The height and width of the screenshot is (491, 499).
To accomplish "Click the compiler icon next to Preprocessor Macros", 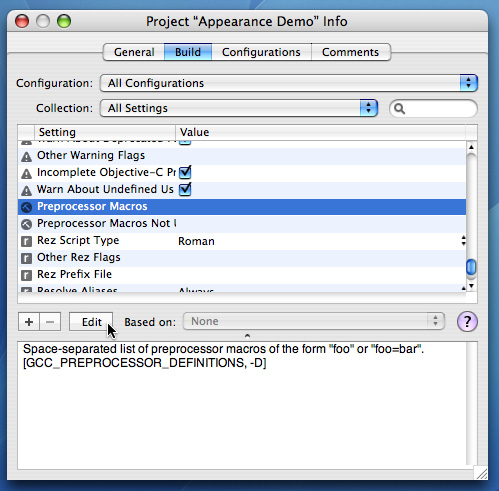I will [26, 207].
